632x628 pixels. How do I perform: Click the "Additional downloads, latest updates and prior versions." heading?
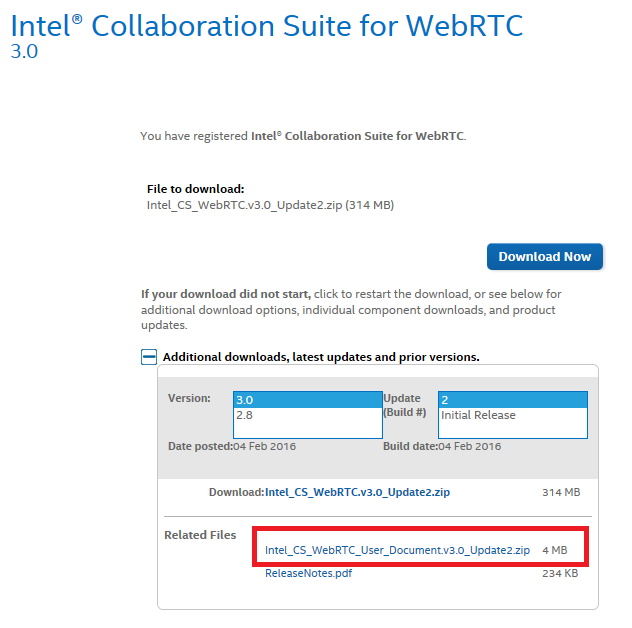click(321, 357)
